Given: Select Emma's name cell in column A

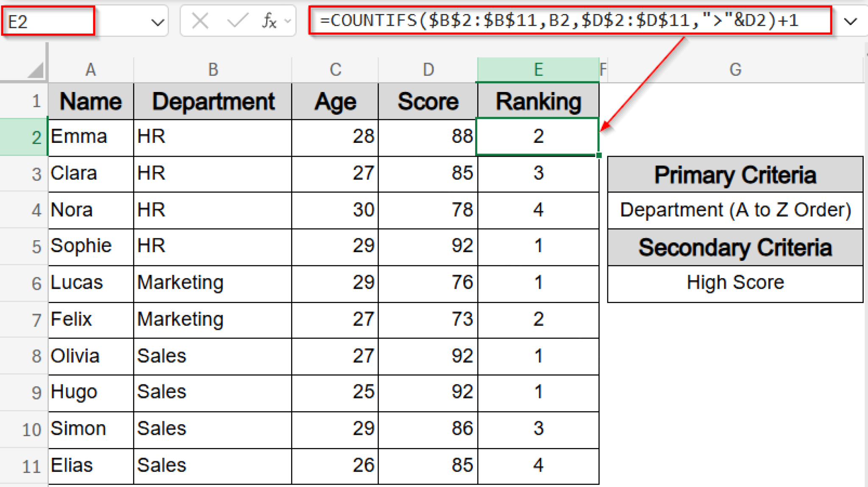Looking at the screenshot, I should click(90, 136).
